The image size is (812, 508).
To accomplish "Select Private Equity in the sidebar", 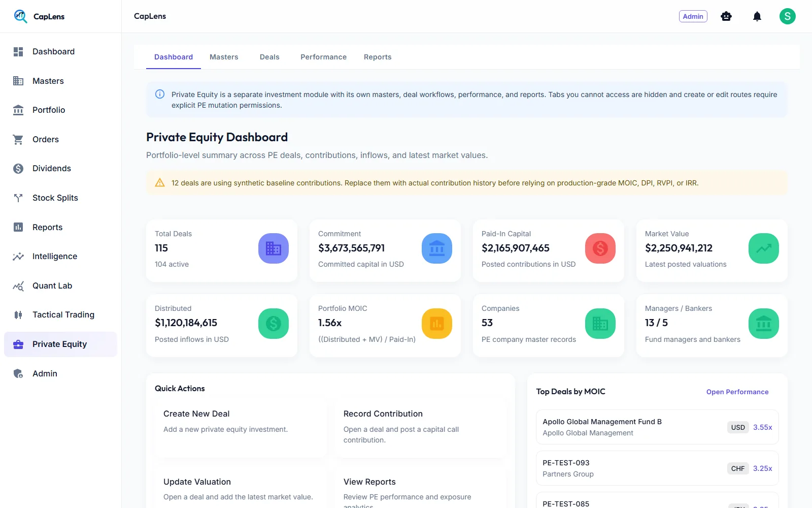I will [x=60, y=344].
